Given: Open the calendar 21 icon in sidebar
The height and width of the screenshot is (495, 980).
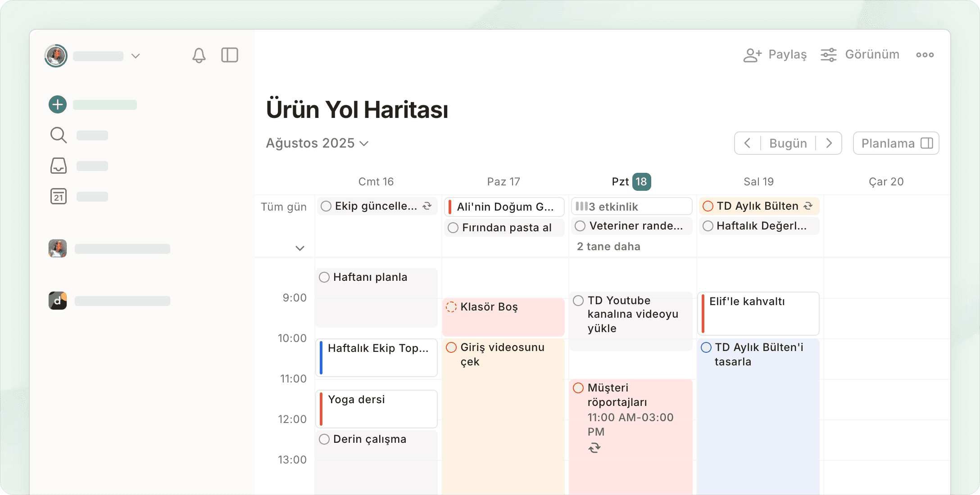Looking at the screenshot, I should click(x=58, y=196).
